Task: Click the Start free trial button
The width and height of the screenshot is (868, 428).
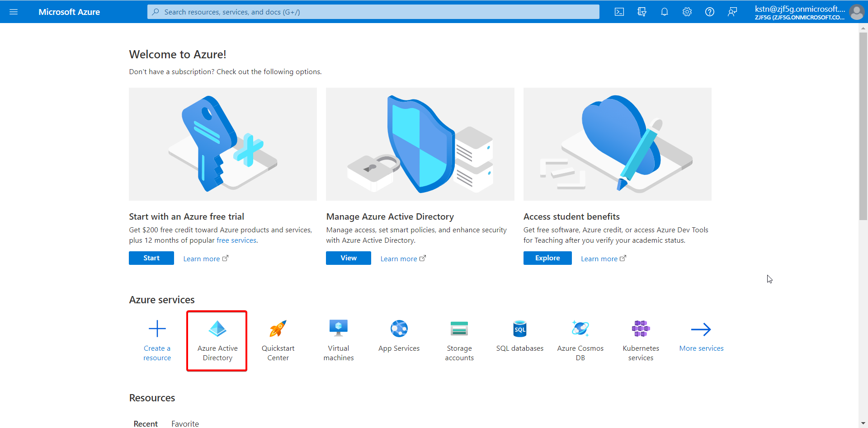Action: click(151, 258)
